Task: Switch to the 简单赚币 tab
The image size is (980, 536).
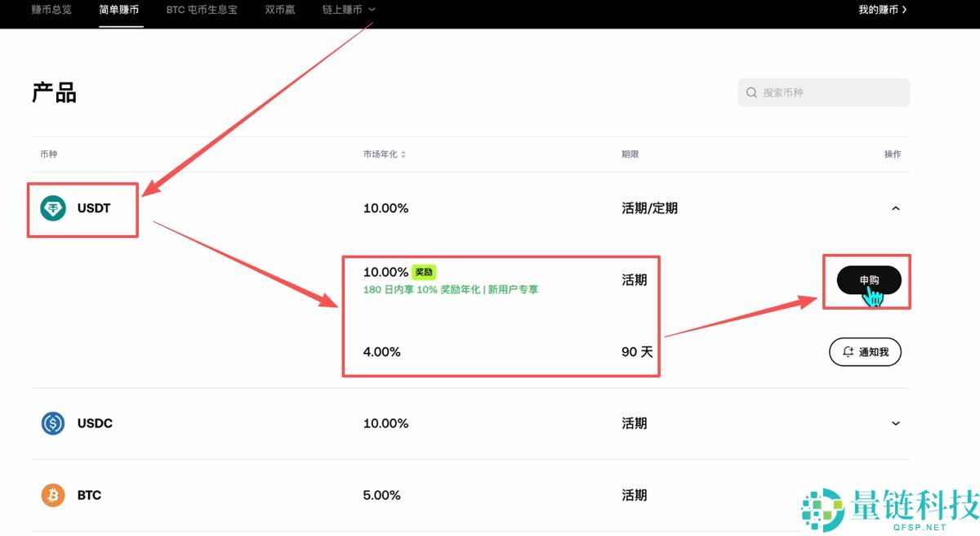Action: pyautogui.click(x=120, y=10)
